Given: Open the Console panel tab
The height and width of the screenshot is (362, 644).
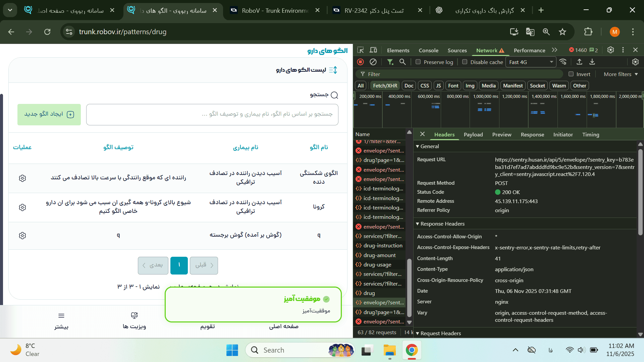Looking at the screenshot, I should pos(428,50).
